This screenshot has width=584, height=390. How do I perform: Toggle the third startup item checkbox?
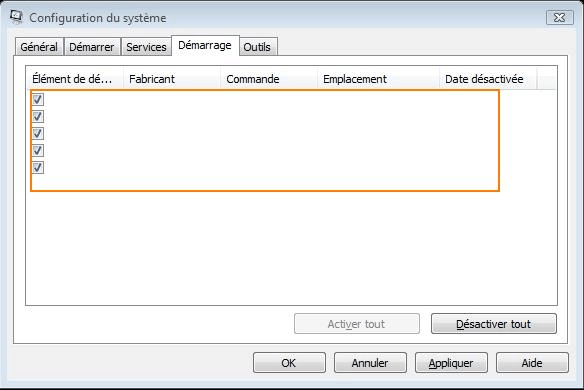(x=38, y=133)
